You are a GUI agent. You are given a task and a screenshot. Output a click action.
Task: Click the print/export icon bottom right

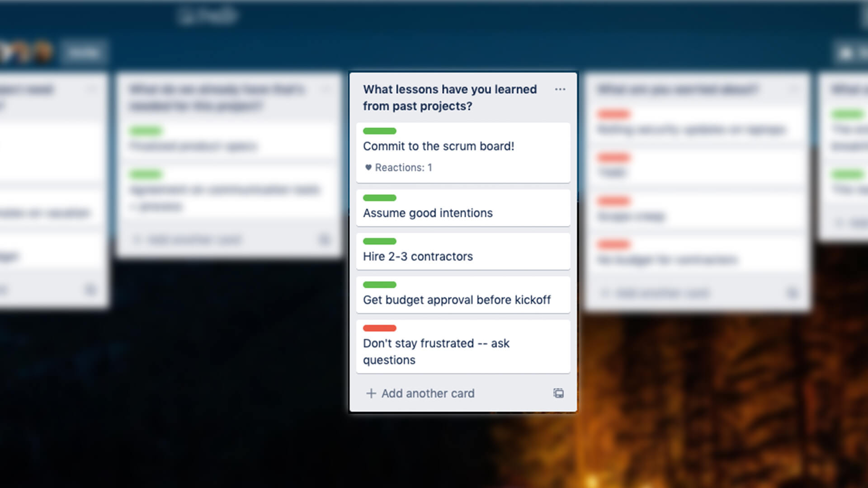(557, 393)
